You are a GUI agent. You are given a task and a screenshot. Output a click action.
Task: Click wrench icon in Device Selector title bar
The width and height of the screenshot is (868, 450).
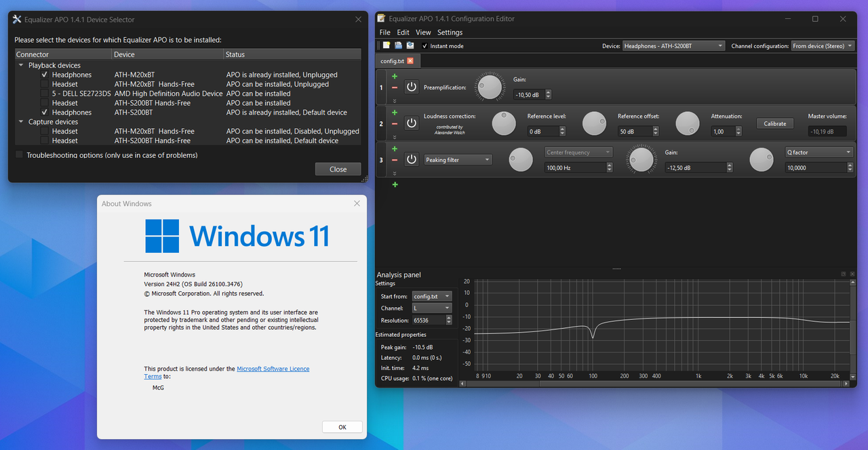18,20
